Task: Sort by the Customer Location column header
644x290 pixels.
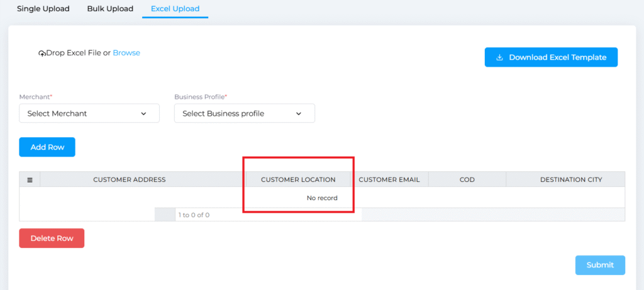Action: pyautogui.click(x=298, y=180)
